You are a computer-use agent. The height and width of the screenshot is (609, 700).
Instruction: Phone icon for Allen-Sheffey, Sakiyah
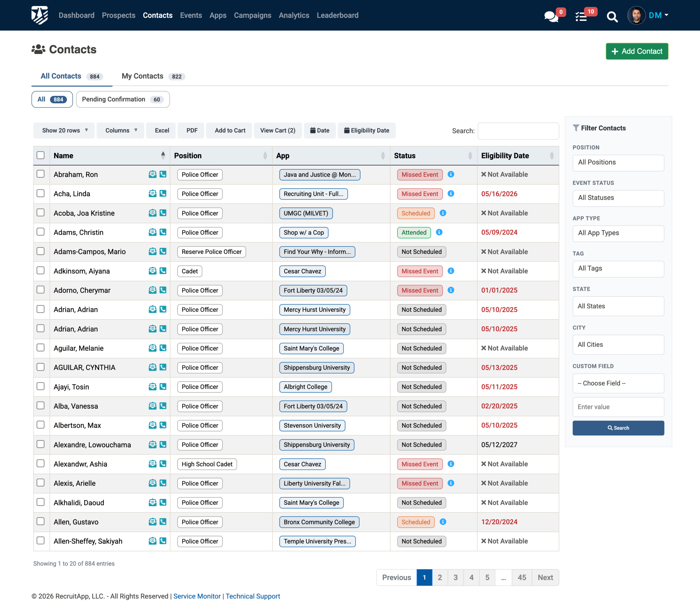163,541
